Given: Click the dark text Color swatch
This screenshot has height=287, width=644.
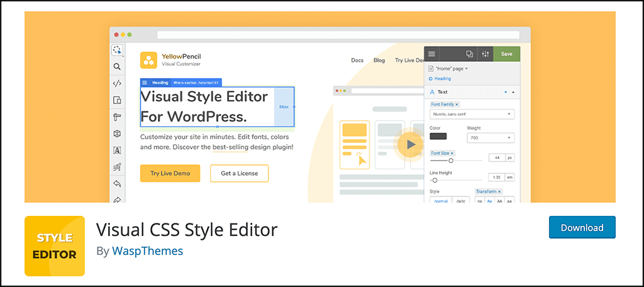Looking at the screenshot, I should tap(438, 137).
